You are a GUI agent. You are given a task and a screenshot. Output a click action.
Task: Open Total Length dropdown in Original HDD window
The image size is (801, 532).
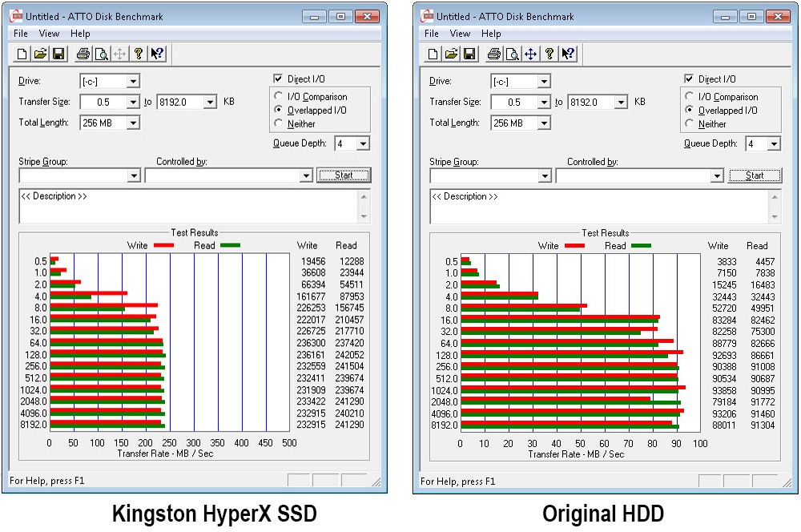tap(544, 123)
